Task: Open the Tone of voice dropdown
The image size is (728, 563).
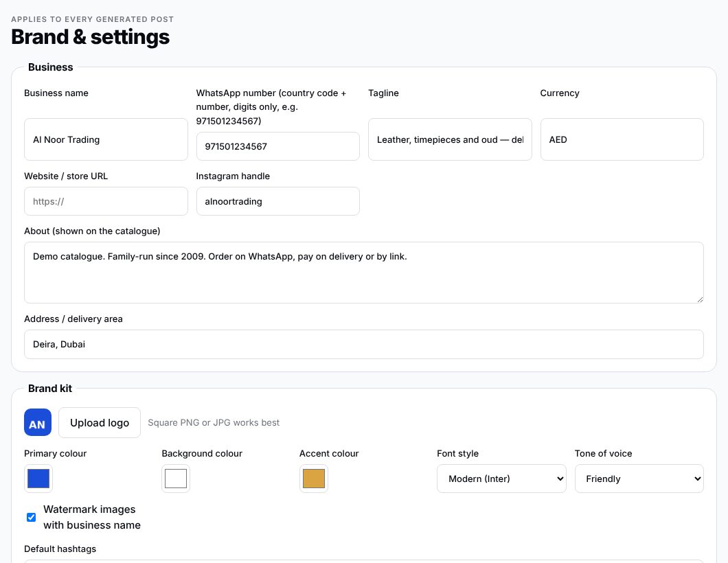Action: pyautogui.click(x=639, y=479)
